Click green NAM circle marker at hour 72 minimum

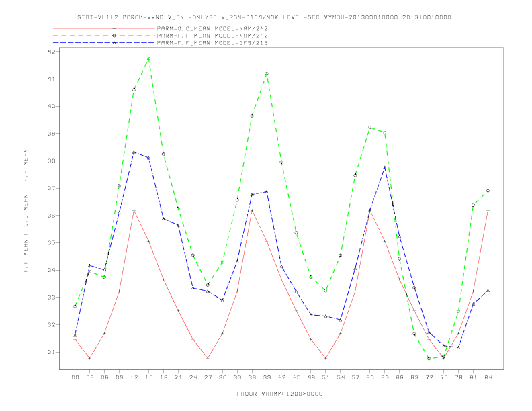pyautogui.click(x=429, y=358)
